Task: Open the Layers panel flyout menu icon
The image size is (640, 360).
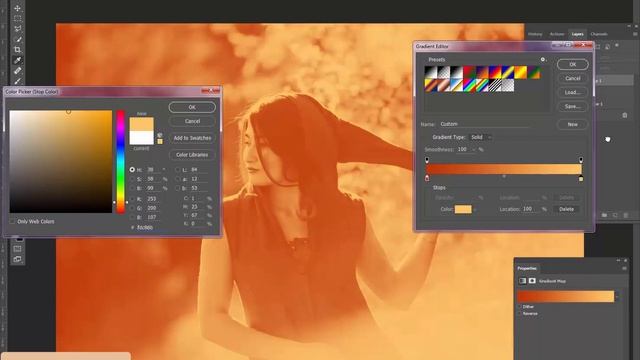Action: point(635,34)
